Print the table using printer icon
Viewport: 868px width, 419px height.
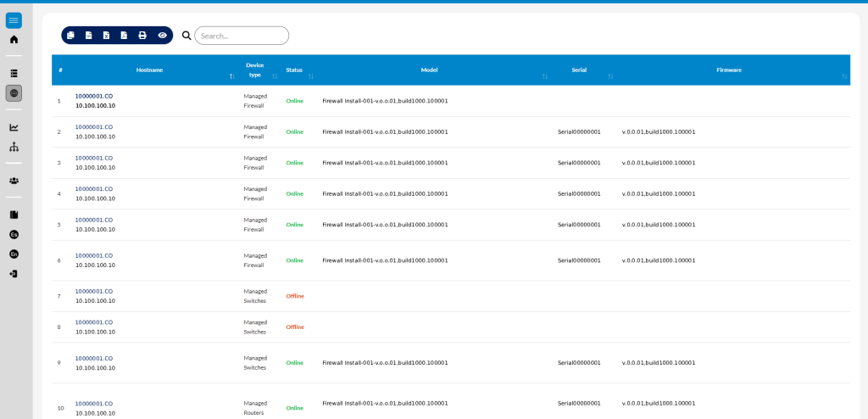coord(142,36)
